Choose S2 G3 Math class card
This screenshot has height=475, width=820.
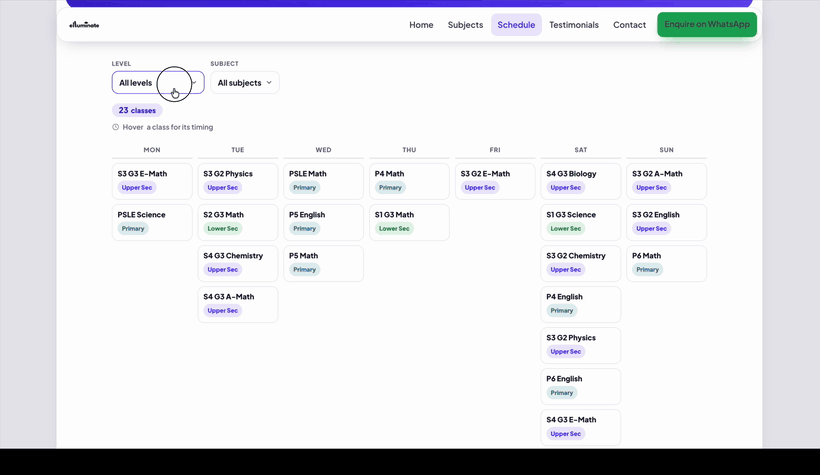click(238, 222)
